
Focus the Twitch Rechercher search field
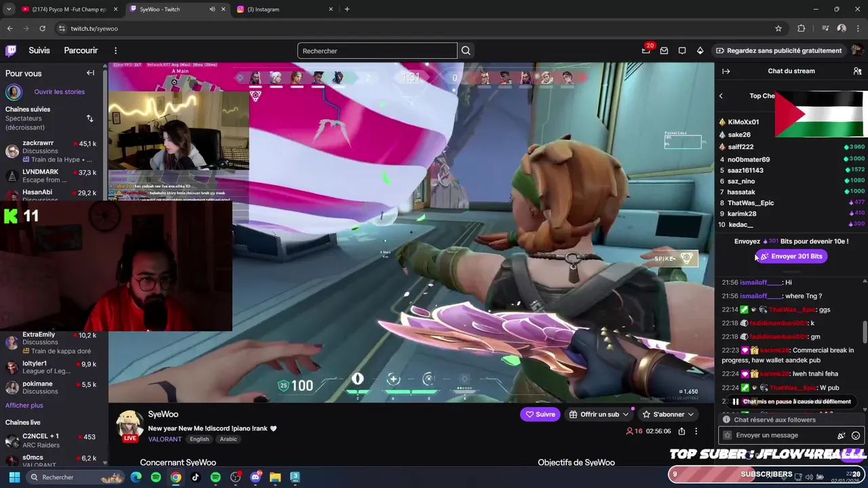[377, 51]
